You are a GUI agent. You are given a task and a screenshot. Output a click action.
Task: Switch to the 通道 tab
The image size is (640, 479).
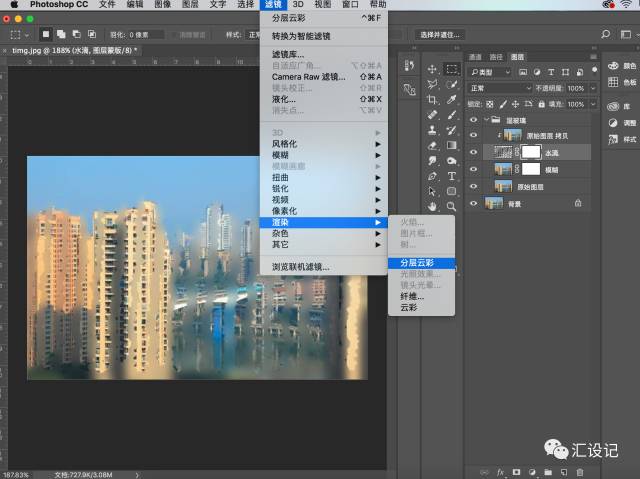(476, 57)
